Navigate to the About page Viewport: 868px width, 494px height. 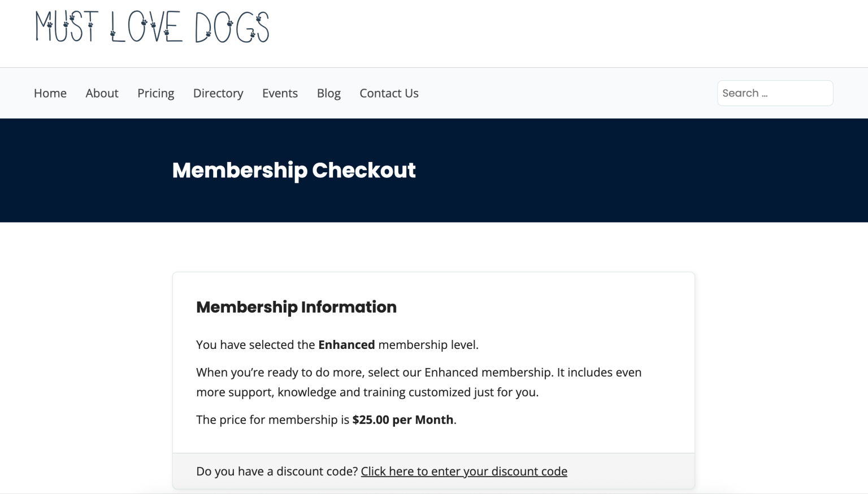tap(102, 93)
